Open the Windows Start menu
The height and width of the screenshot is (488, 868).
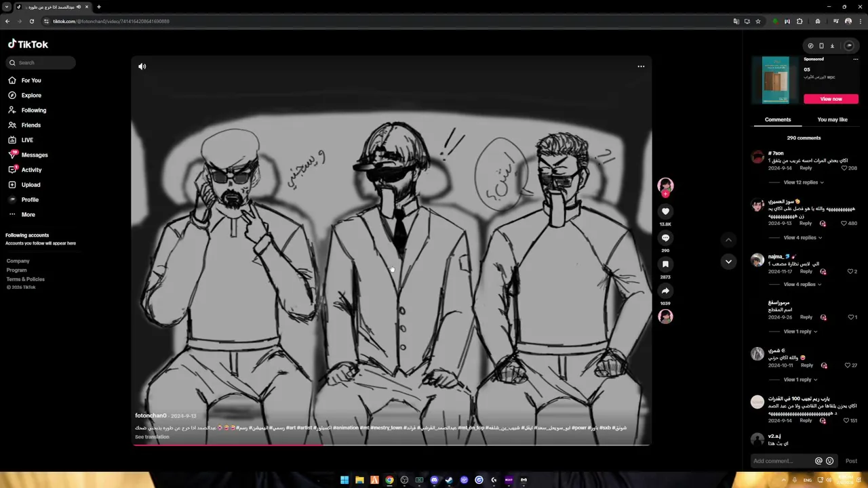(344, 480)
